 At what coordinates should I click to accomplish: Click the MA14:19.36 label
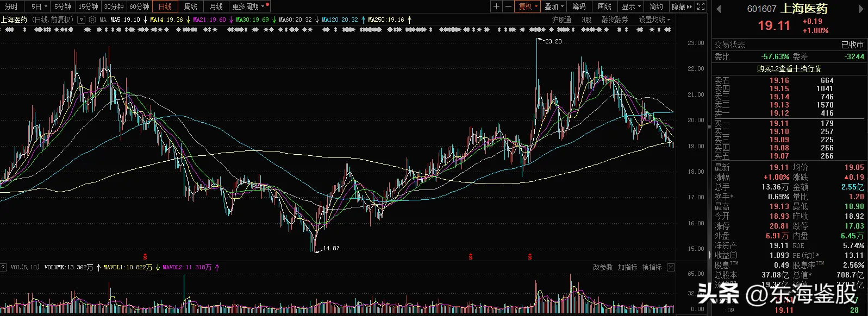[166, 20]
